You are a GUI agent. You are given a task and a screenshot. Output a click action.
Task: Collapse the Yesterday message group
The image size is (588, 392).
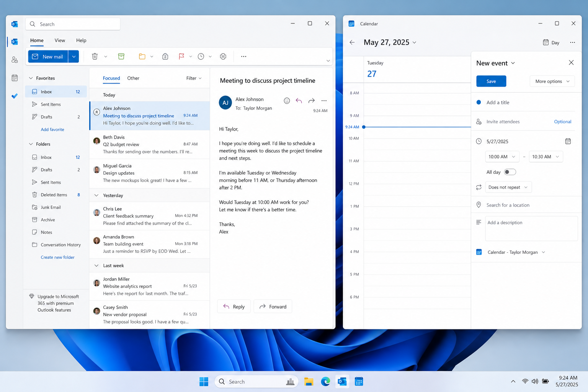(x=96, y=195)
